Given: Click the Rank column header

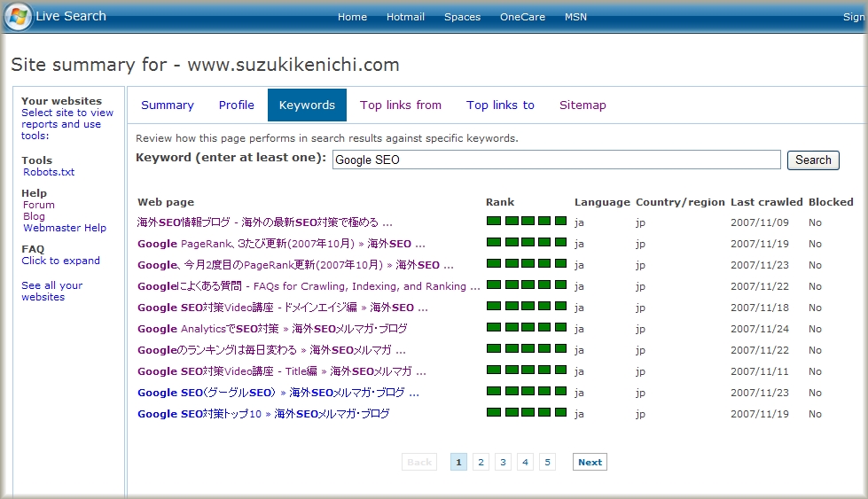Looking at the screenshot, I should pyautogui.click(x=500, y=202).
